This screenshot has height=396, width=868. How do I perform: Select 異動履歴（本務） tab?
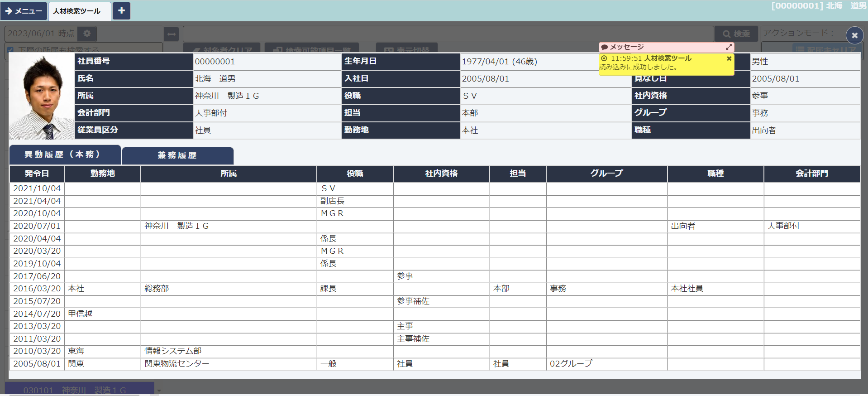pyautogui.click(x=64, y=155)
